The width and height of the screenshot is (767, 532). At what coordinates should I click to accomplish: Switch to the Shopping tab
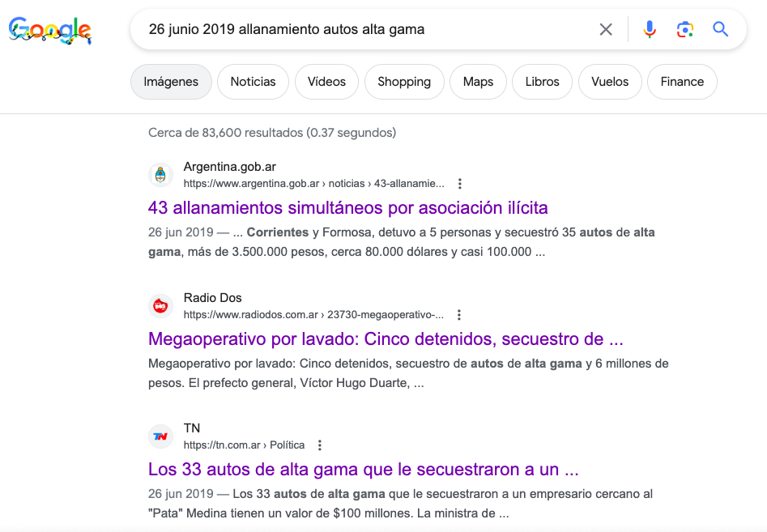(x=404, y=82)
